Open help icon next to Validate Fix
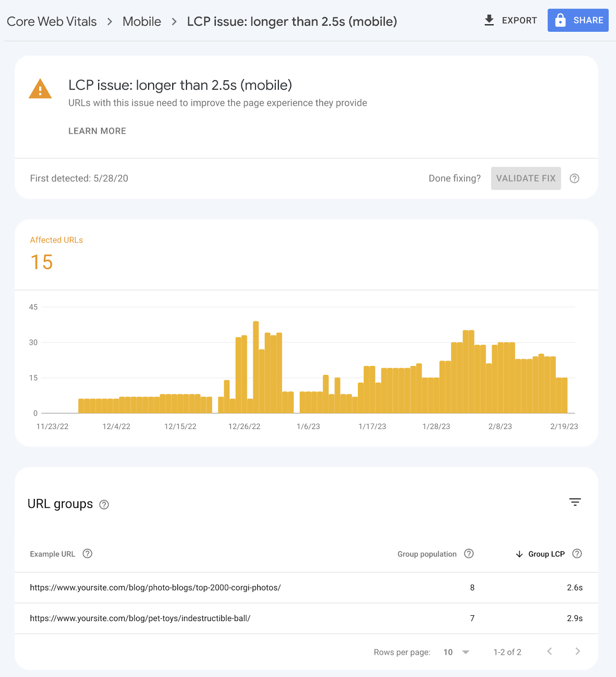Screen dimensions: 616x677 pyautogui.click(x=574, y=179)
